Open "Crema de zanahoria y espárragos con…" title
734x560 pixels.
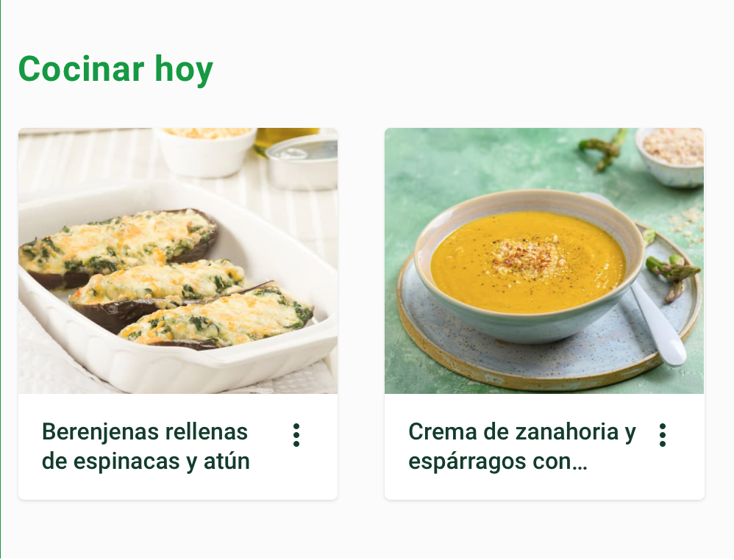point(522,446)
